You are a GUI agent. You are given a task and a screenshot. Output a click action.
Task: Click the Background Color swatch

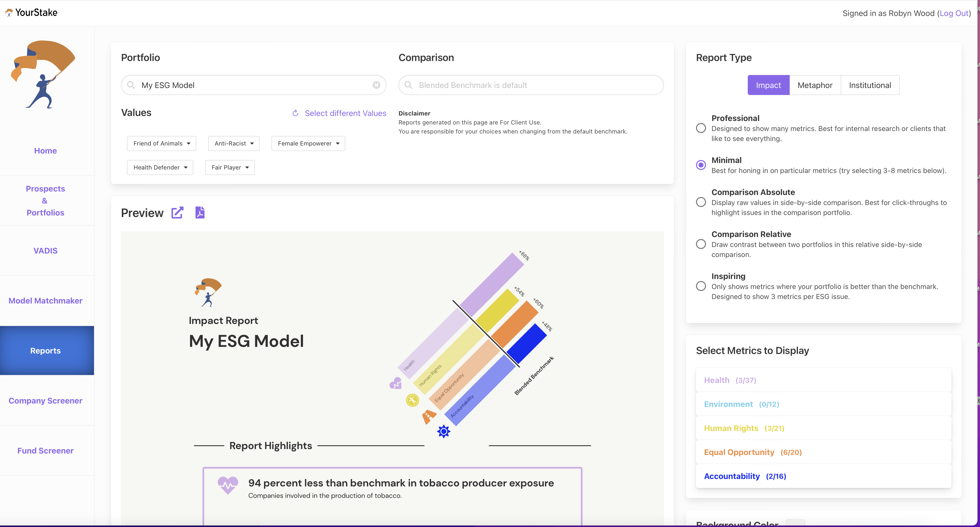click(795, 523)
